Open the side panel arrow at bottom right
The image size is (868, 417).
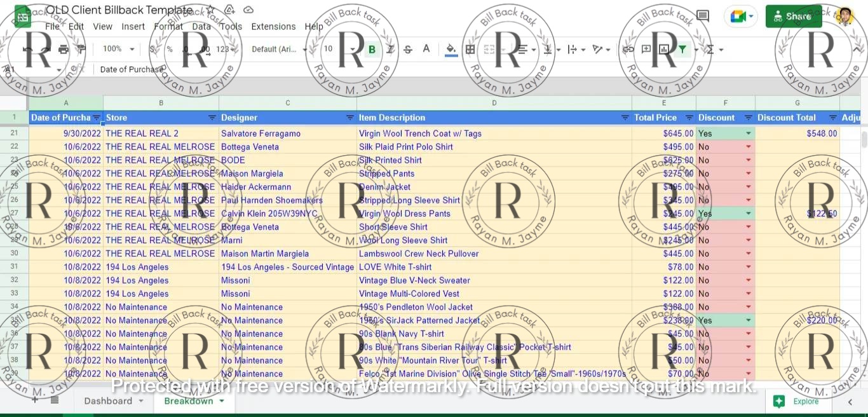(850, 402)
